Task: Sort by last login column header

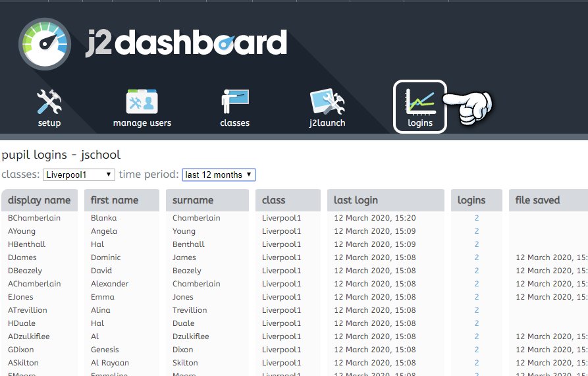Action: [386, 200]
